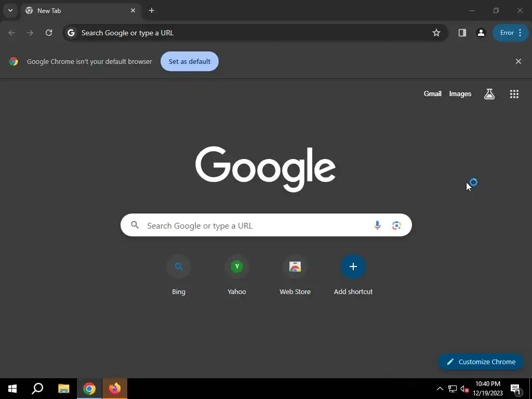
Task: Open the side panel
Action: [x=462, y=33]
